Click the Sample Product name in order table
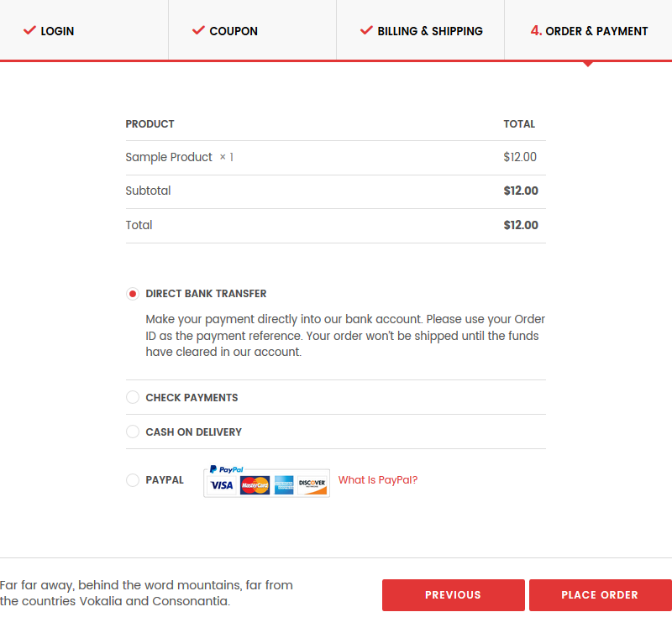This screenshot has height=633, width=672. click(x=169, y=158)
